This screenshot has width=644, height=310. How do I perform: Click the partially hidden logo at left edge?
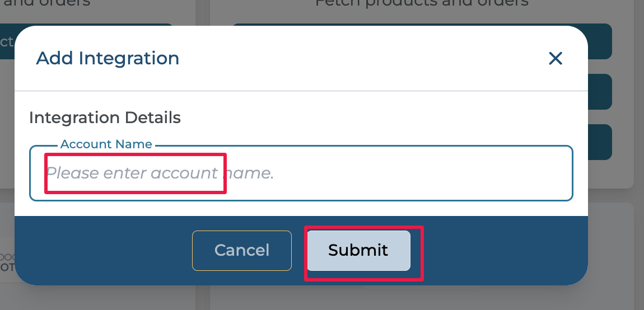[x=6, y=261]
